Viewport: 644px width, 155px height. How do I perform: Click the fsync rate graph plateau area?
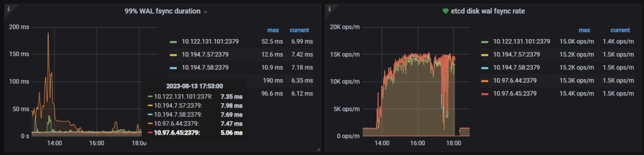(418, 95)
